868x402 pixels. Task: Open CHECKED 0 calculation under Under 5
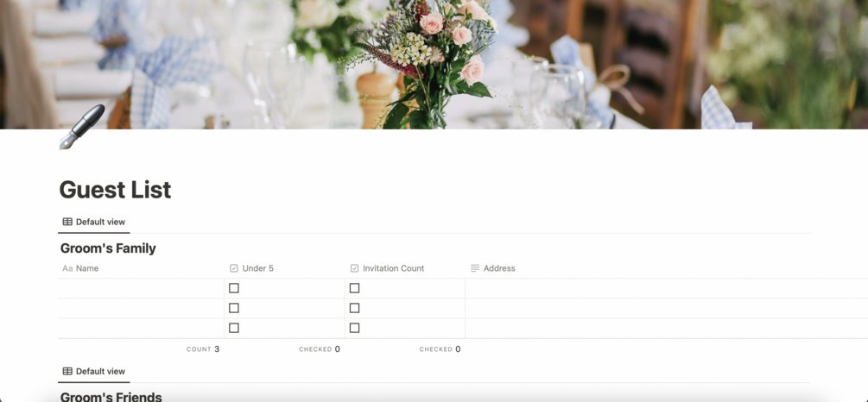[x=320, y=349]
